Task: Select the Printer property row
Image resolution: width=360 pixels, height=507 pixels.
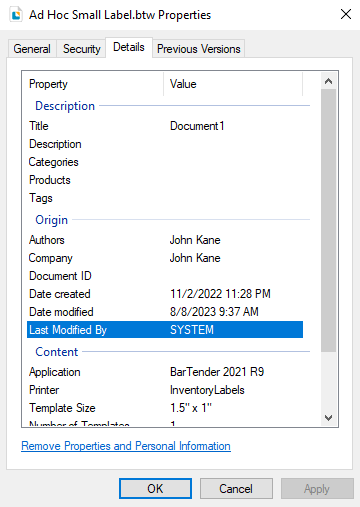Action: click(x=165, y=390)
